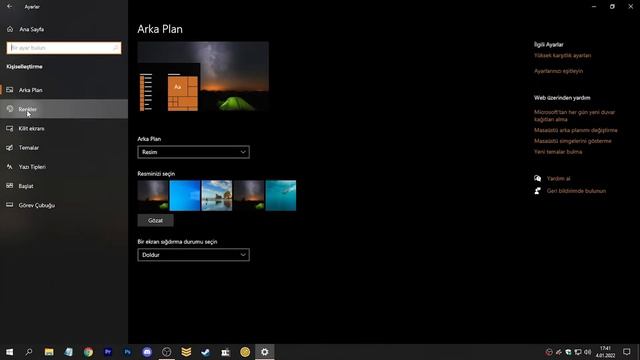Click the back arrow in Ayarlar window

(x=9, y=7)
